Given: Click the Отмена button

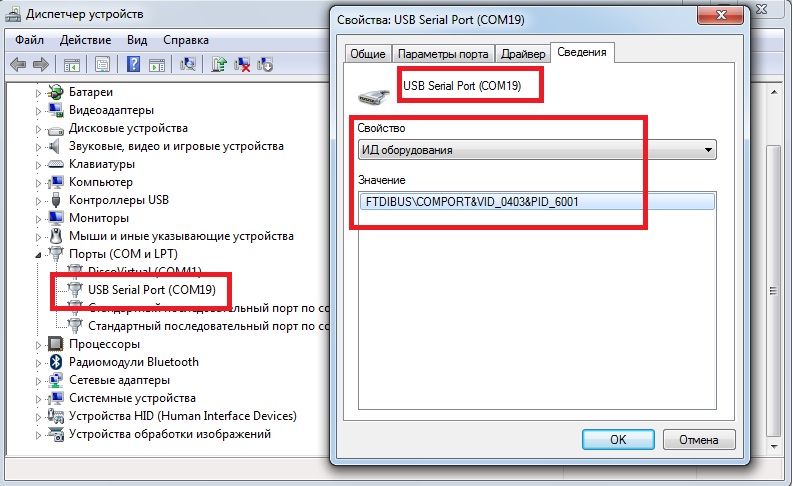Looking at the screenshot, I should pos(698,439).
